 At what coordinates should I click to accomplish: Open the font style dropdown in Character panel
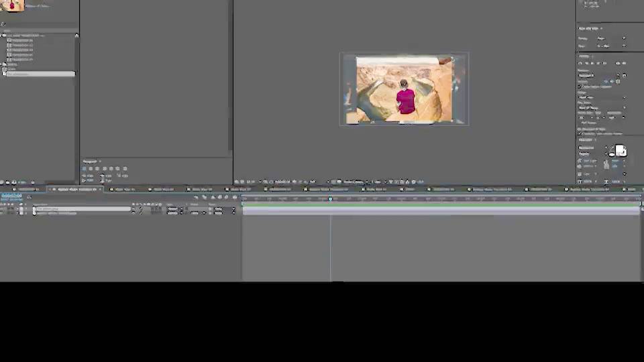coord(593,154)
